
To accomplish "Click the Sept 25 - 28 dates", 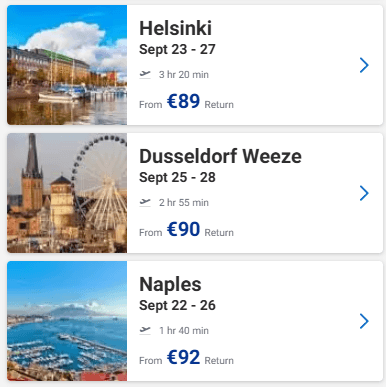I will pos(177,177).
